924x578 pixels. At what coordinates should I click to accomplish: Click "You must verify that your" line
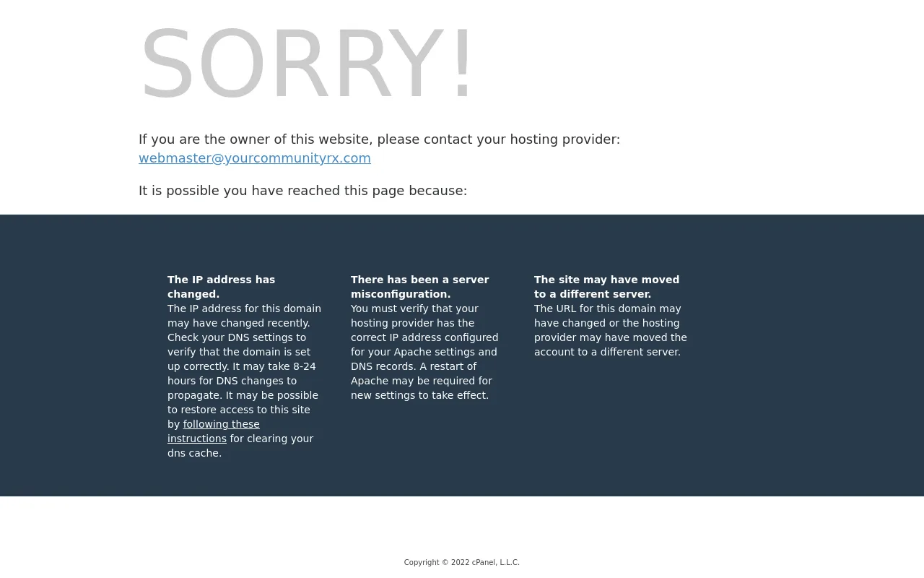[x=415, y=309]
